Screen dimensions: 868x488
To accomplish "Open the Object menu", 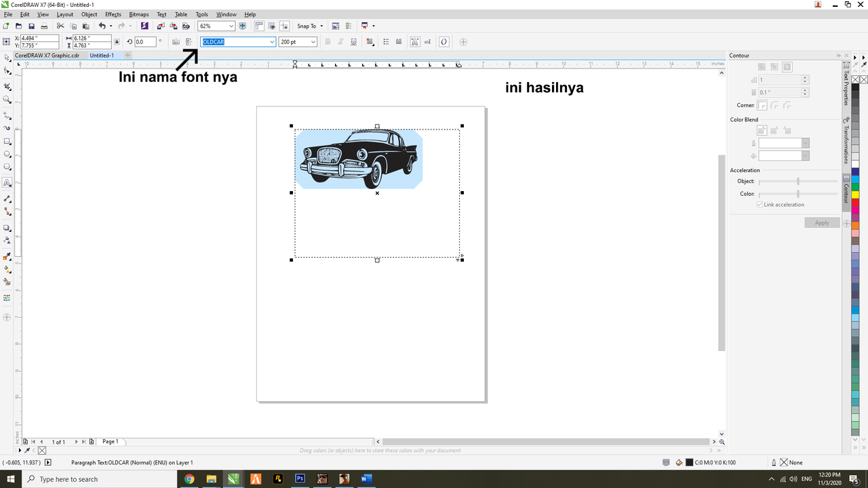I will point(90,14).
